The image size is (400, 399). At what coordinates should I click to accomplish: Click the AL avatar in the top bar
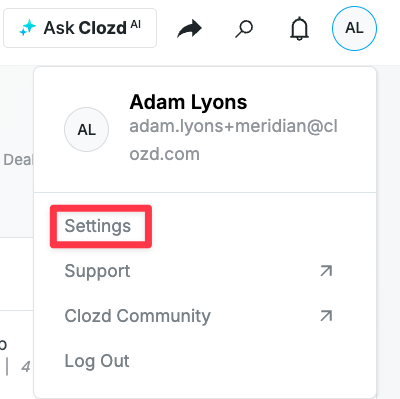(x=354, y=28)
